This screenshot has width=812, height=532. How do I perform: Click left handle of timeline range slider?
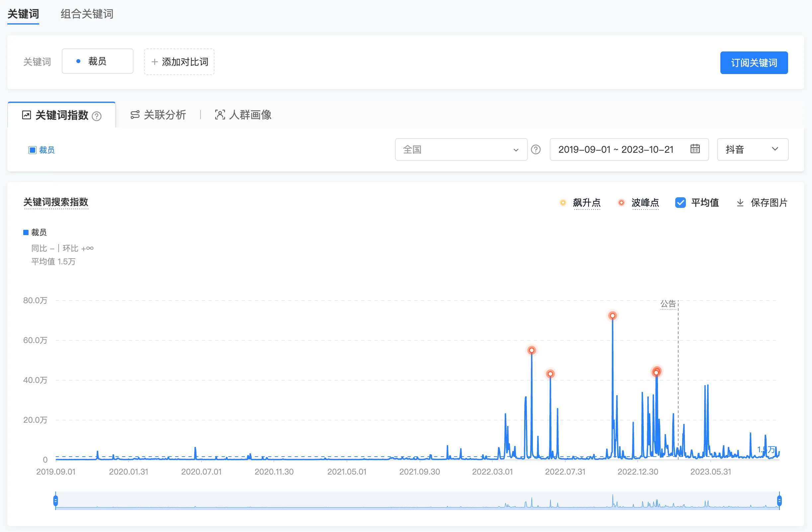[56, 500]
